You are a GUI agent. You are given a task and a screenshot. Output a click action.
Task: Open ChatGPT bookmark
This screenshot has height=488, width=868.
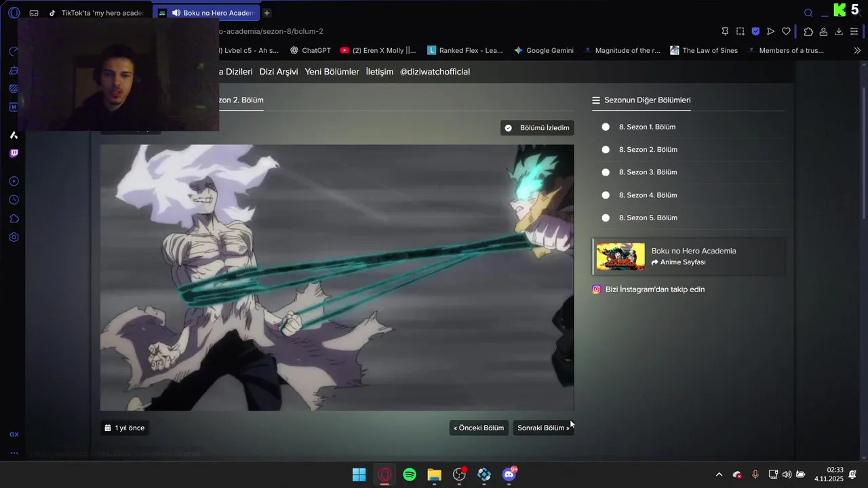click(311, 50)
